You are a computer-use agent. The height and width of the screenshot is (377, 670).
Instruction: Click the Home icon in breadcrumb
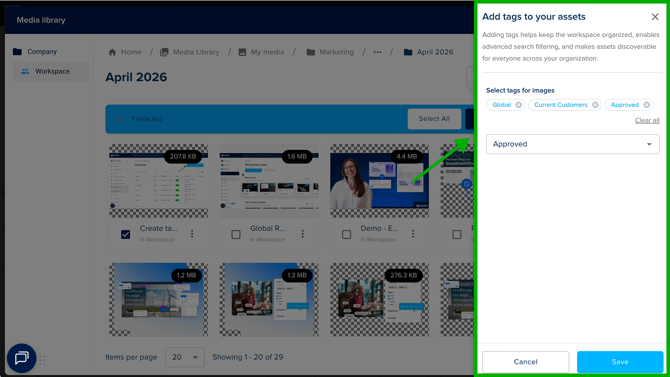click(112, 52)
